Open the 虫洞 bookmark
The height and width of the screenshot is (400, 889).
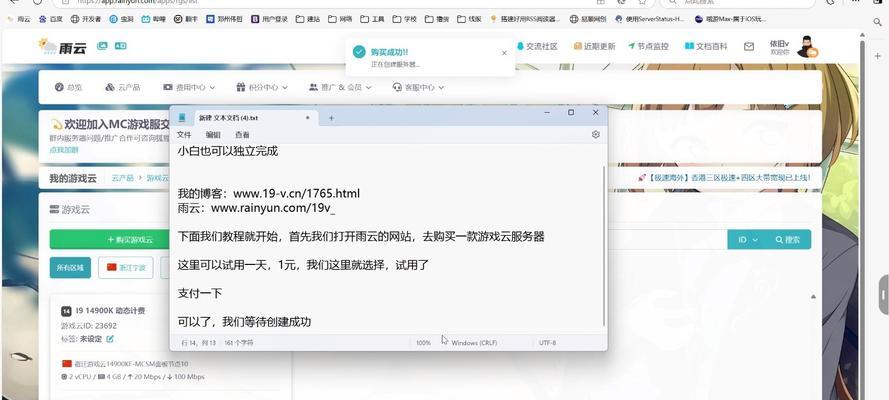122,19
